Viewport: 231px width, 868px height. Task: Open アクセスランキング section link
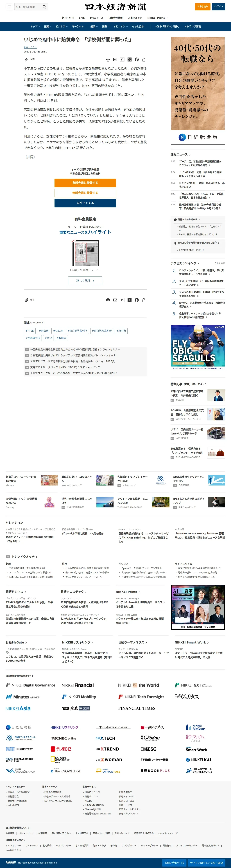pos(185,264)
